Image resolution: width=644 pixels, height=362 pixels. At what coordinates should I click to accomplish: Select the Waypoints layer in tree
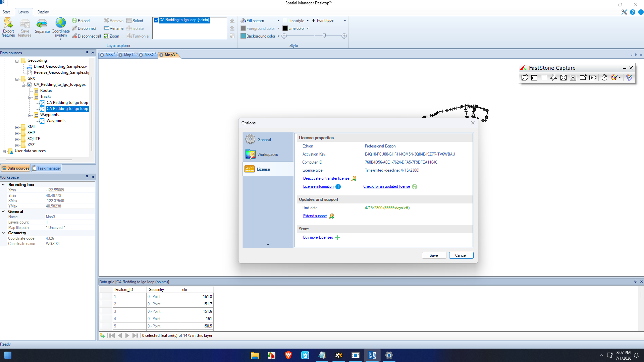[56, 121]
